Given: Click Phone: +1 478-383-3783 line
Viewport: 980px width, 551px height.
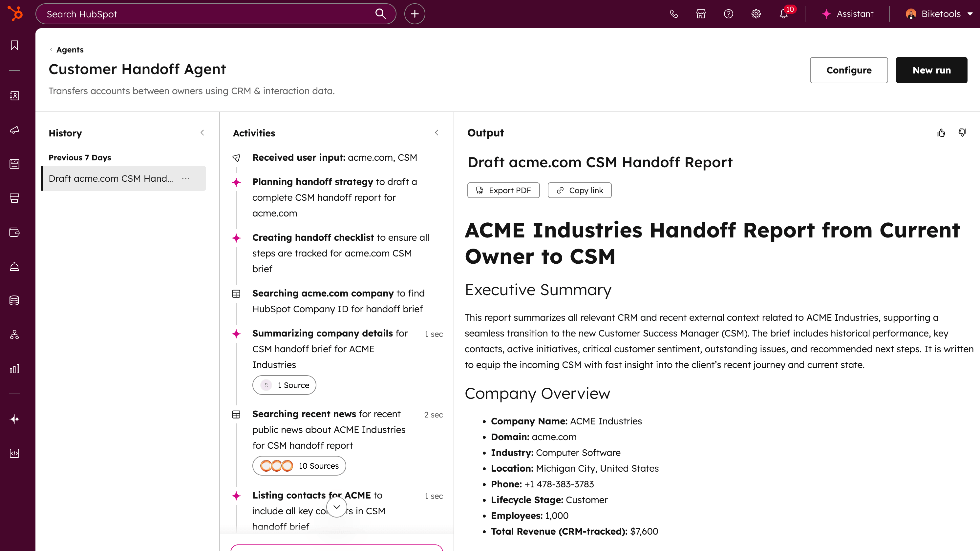Looking at the screenshot, I should (x=543, y=484).
